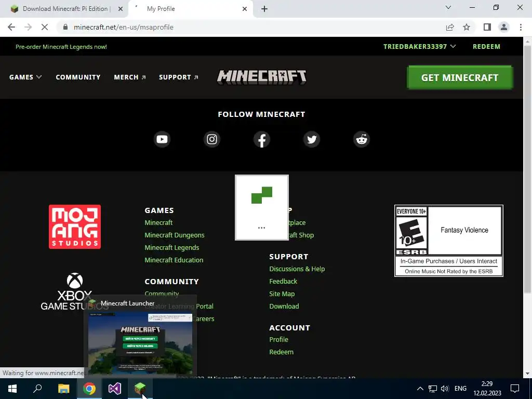Open SUPPORT in the navigation bar
The height and width of the screenshot is (399, 532).
click(x=179, y=77)
